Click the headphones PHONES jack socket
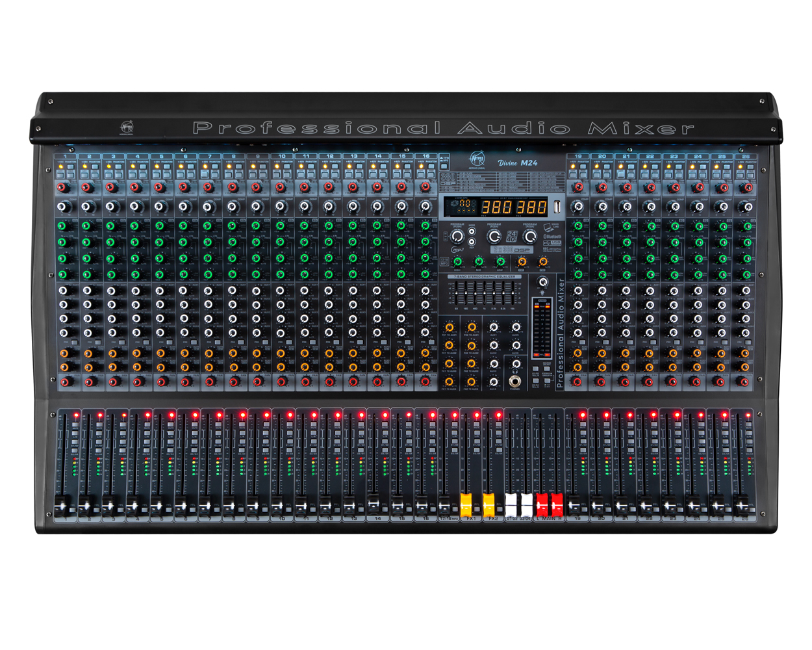Viewport: 812px width, 650px height. tap(515, 381)
